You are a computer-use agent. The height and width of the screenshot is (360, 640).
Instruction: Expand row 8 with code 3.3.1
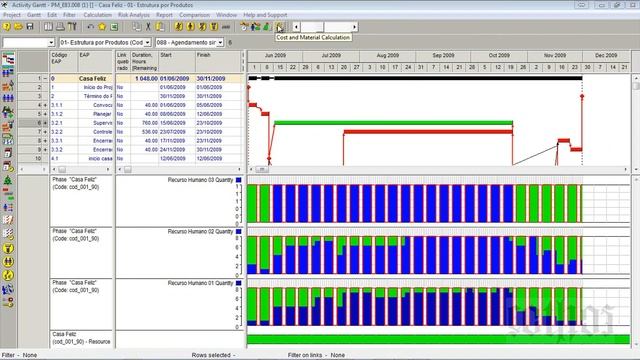45,141
